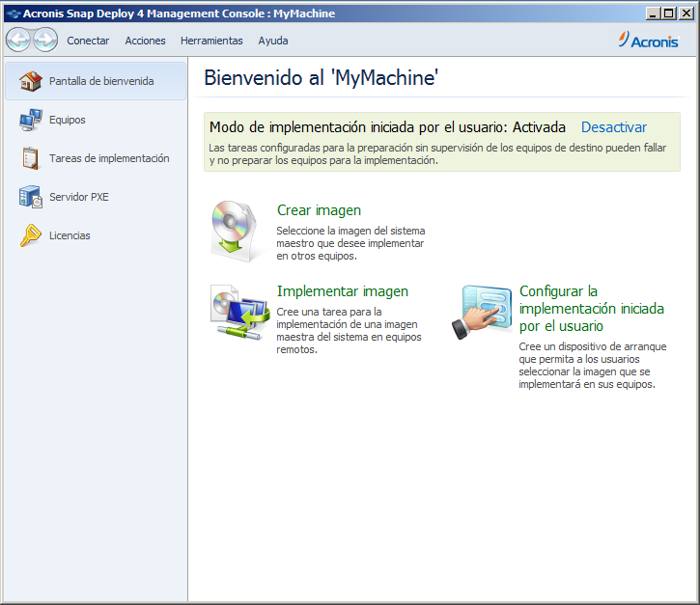Click the back navigation arrow button
Image resolution: width=700 pixels, height=605 pixels.
(x=17, y=40)
